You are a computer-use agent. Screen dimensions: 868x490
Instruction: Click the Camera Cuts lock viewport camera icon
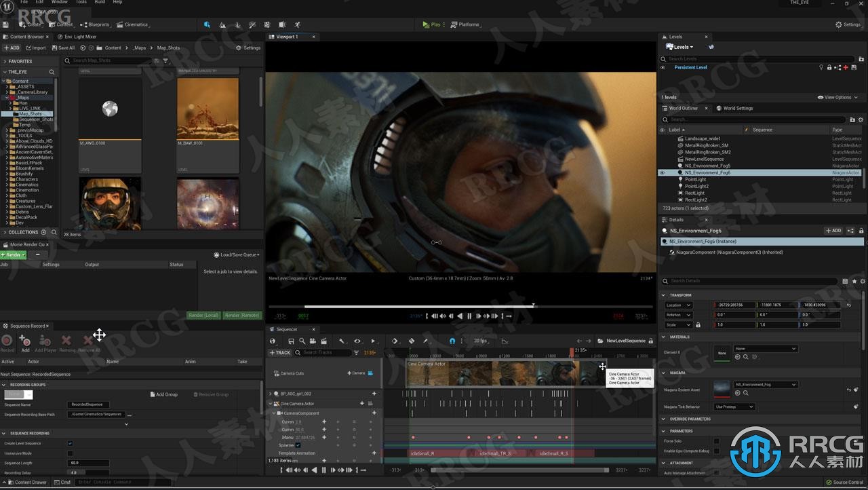pos(370,373)
